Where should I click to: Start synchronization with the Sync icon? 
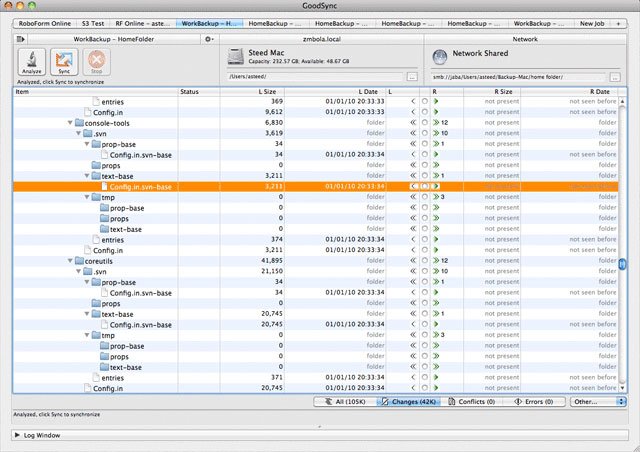coord(64,62)
